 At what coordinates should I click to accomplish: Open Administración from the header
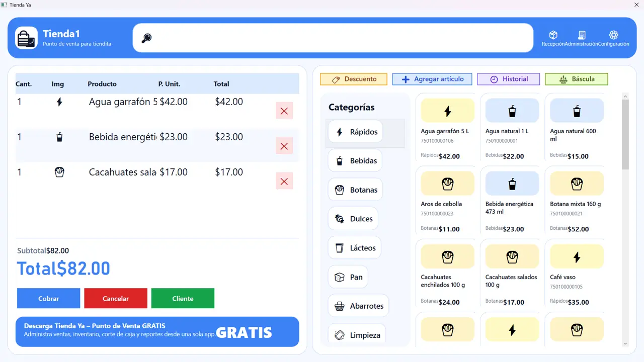click(x=582, y=38)
